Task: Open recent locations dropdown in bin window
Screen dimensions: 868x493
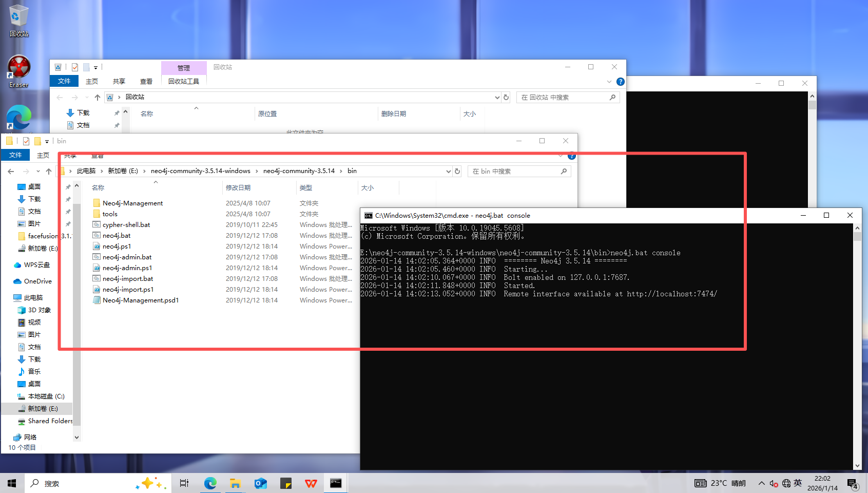Action: coord(37,172)
